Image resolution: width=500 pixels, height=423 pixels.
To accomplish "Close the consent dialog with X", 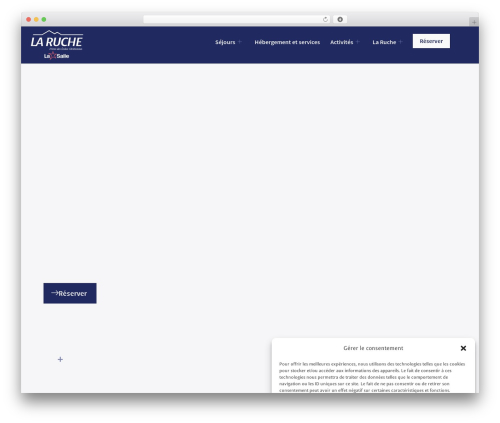I will (463, 348).
